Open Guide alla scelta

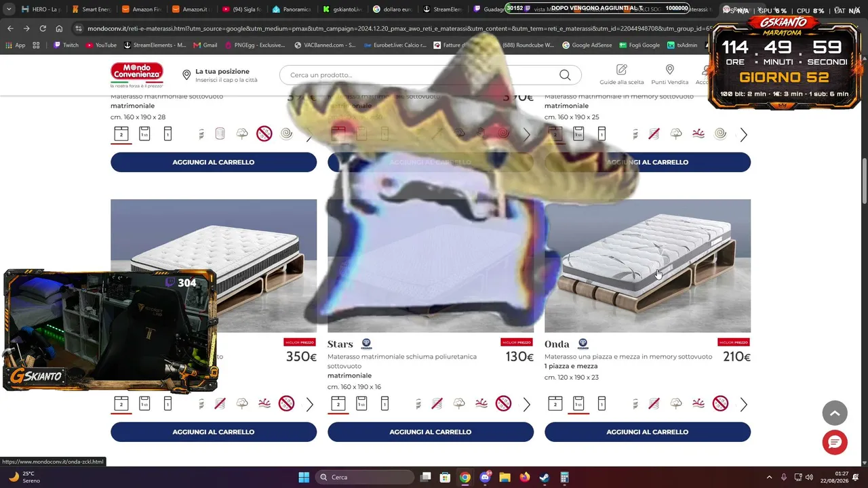(621, 75)
